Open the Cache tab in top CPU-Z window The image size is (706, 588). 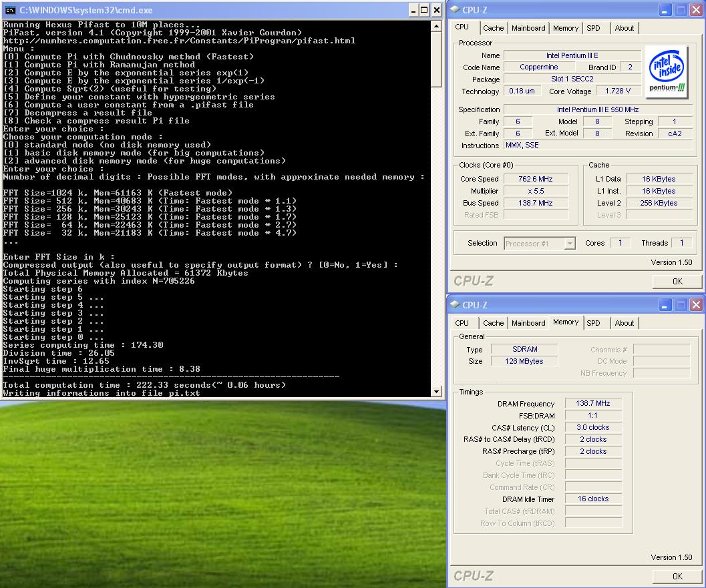click(493, 28)
